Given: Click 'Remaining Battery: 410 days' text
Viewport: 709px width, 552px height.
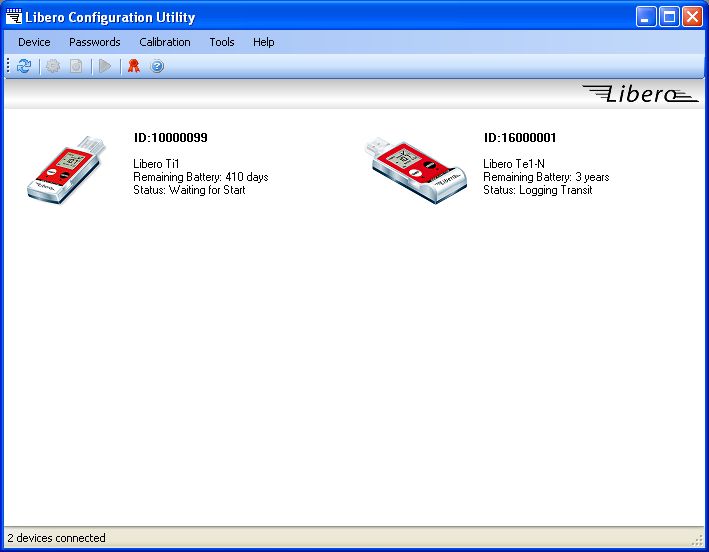Looking at the screenshot, I should click(201, 177).
